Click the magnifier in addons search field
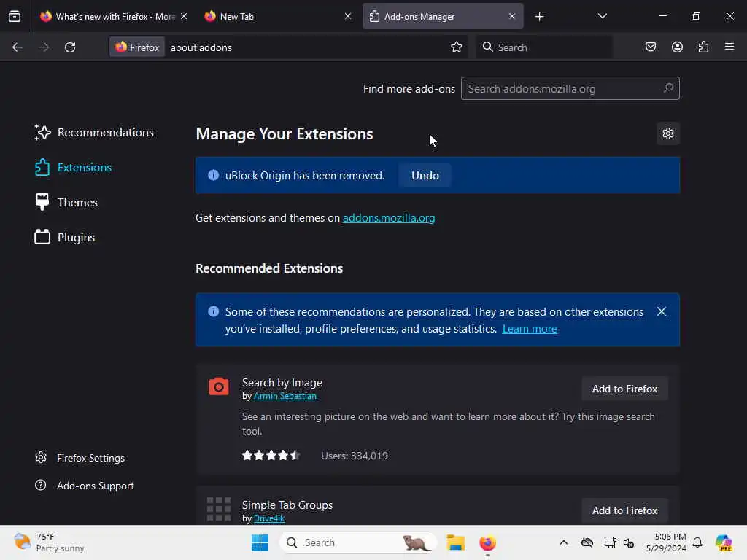The height and width of the screenshot is (560, 747). pyautogui.click(x=668, y=88)
